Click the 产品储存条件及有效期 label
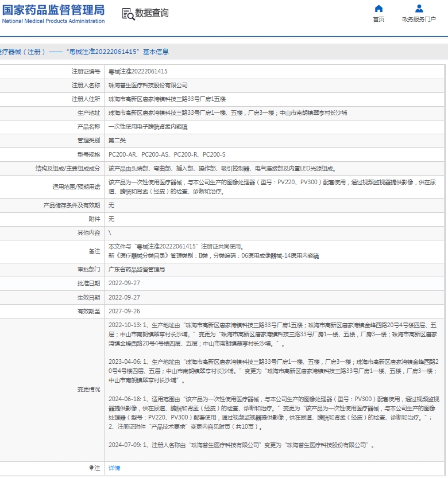 pyautogui.click(x=72, y=205)
